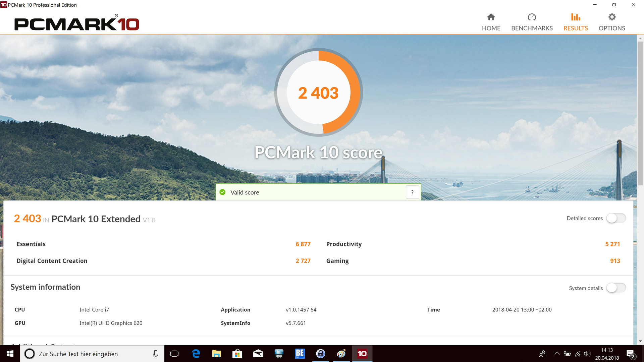Click the Productivity label
The image size is (644, 362).
tap(344, 244)
